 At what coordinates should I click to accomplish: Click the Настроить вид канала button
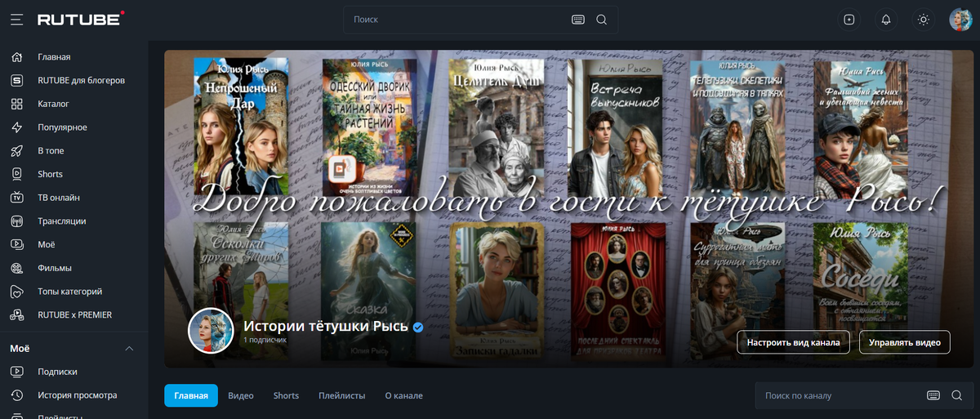tap(794, 342)
